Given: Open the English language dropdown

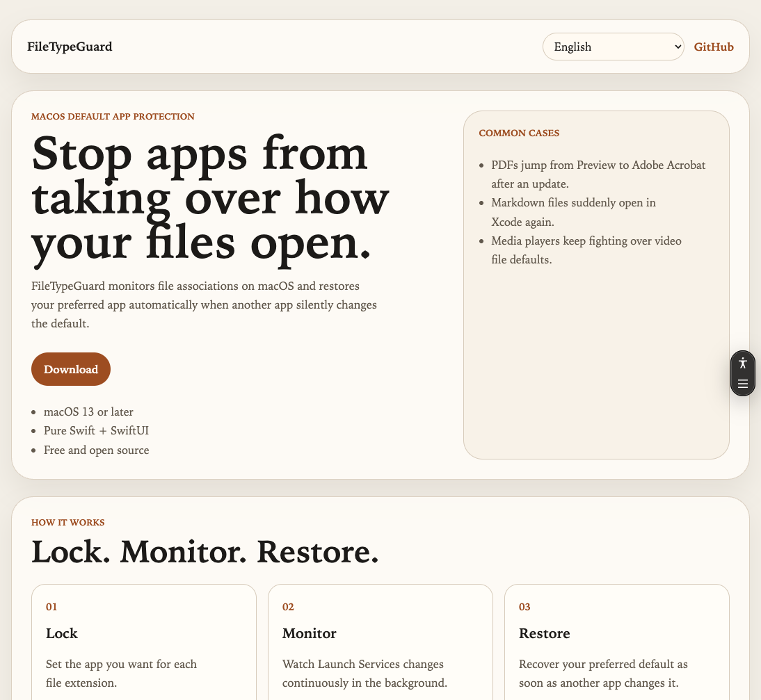Looking at the screenshot, I should pyautogui.click(x=613, y=47).
